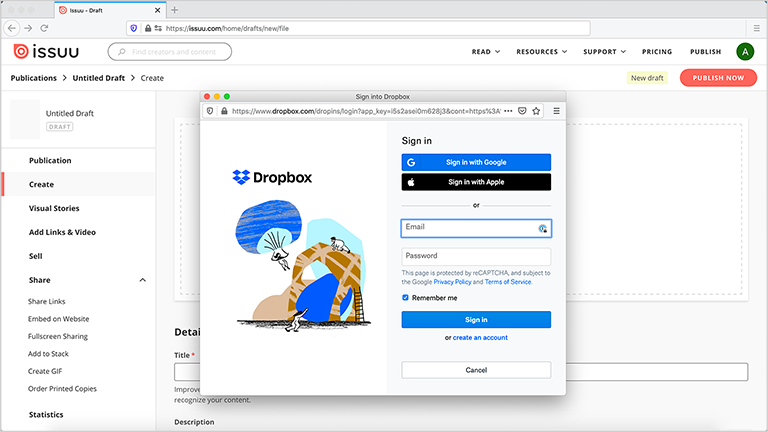The image size is (768, 432).
Task: Bookmark the Dropbox page with star icon
Action: pyautogui.click(x=536, y=111)
